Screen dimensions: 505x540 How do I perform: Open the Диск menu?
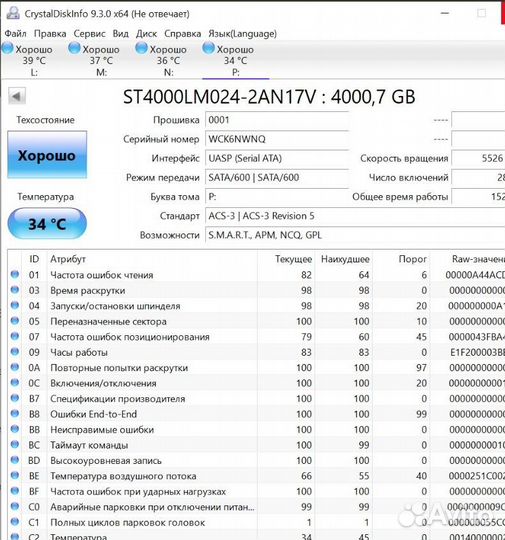coord(146,34)
